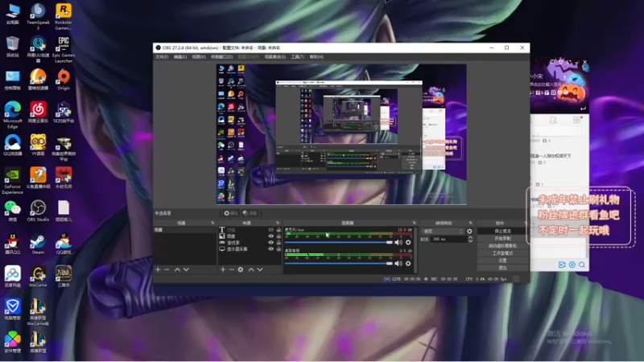Open 网易云音乐 desktop icon
The image size is (644, 362).
tap(38, 113)
